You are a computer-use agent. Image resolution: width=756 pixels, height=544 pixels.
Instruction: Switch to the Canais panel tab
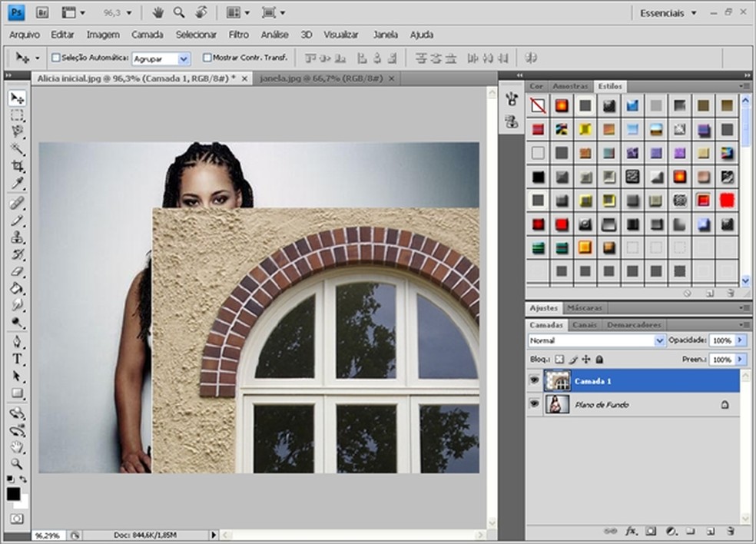(585, 325)
